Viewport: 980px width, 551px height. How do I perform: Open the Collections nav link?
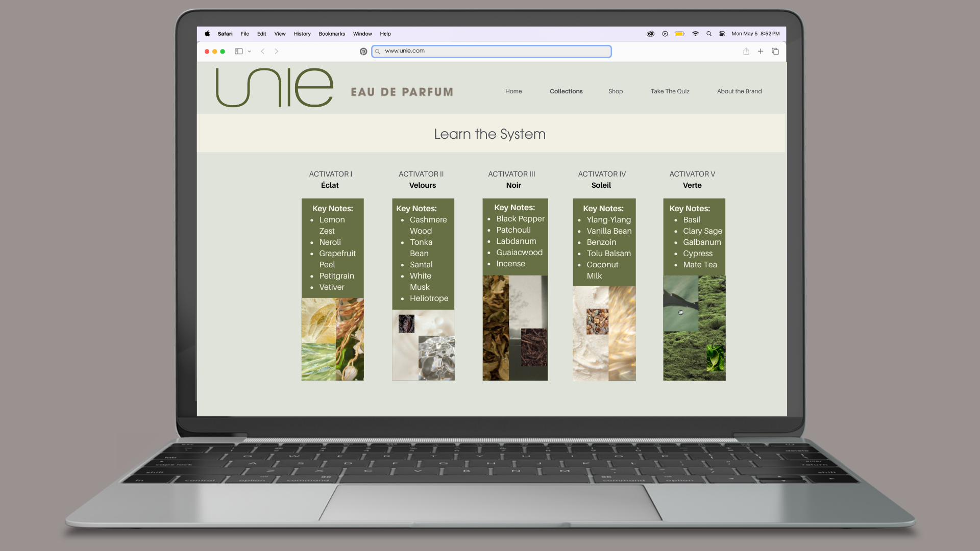click(566, 91)
